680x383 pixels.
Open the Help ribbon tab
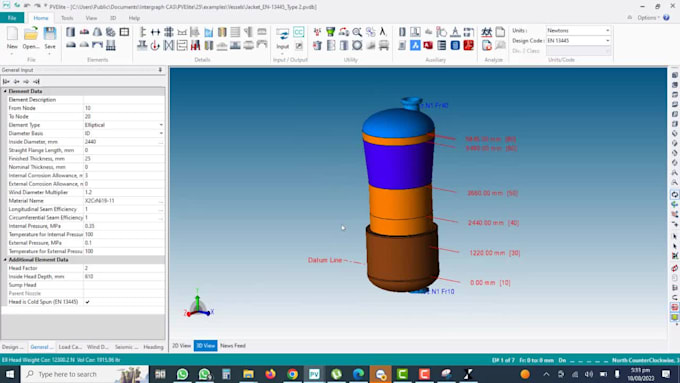134,18
